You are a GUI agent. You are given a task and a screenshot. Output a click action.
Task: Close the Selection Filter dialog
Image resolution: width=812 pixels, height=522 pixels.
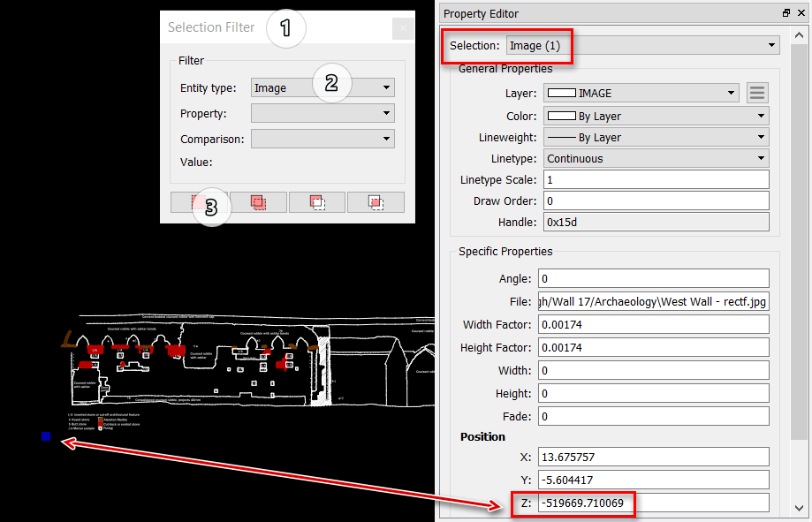coord(403,28)
